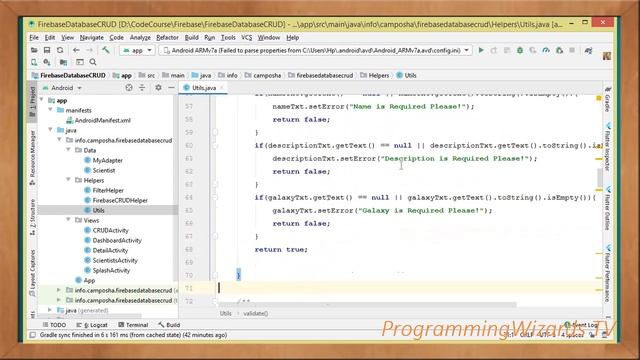Viewport: 640px width, 360px height.
Task: Open the Terminal tool window
Action: (x=133, y=325)
